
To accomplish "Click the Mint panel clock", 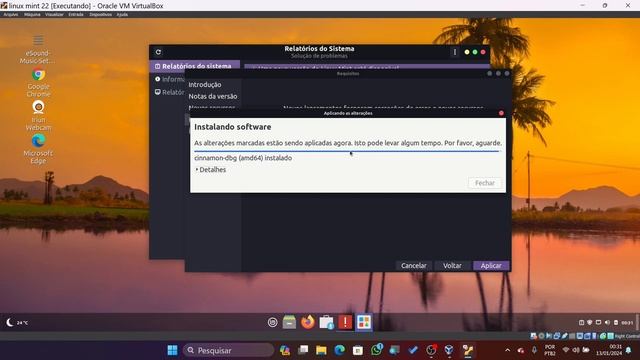I will pos(627,322).
